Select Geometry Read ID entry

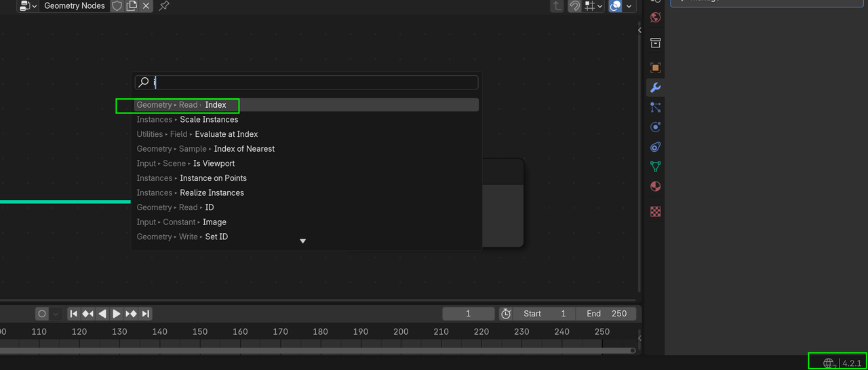pos(307,207)
